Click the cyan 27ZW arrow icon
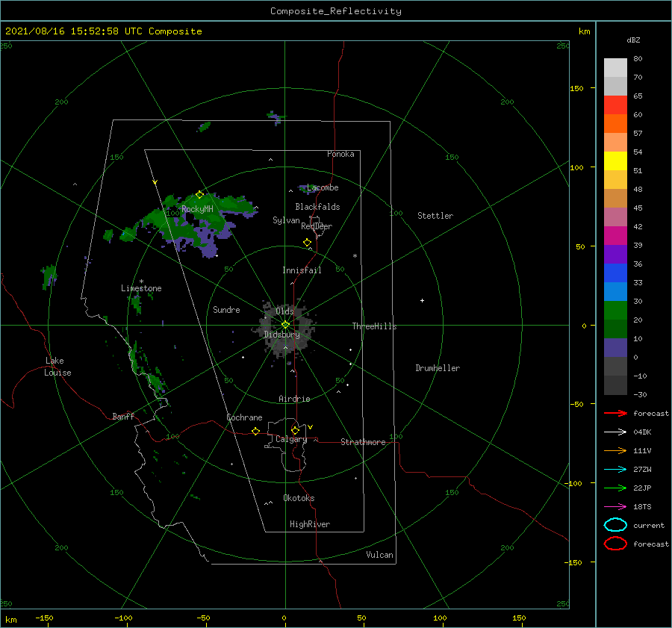672x628 pixels. coord(615,470)
